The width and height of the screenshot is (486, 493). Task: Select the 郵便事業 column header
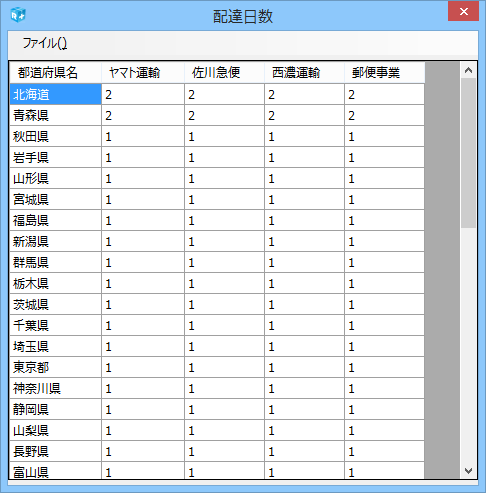click(385, 72)
